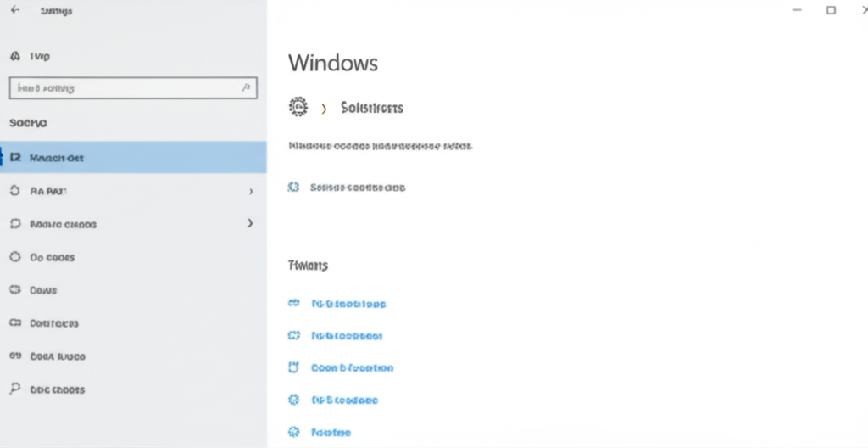This screenshot has height=448, width=868.
Task: Click the "Solstircets" label beside the chevron
Action: click(372, 108)
